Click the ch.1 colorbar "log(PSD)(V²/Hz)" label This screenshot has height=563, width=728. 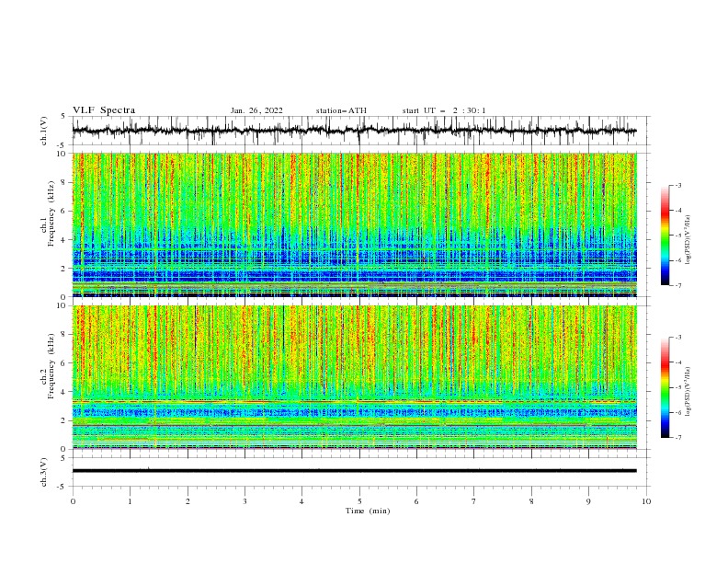(x=688, y=240)
